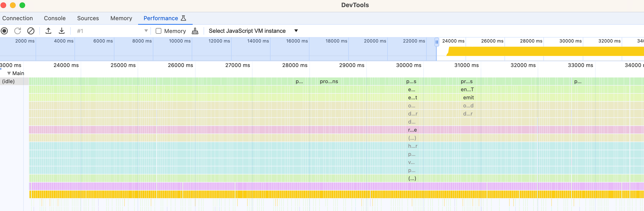644x211 pixels.
Task: Click the upload profile icon
Action: coord(48,31)
